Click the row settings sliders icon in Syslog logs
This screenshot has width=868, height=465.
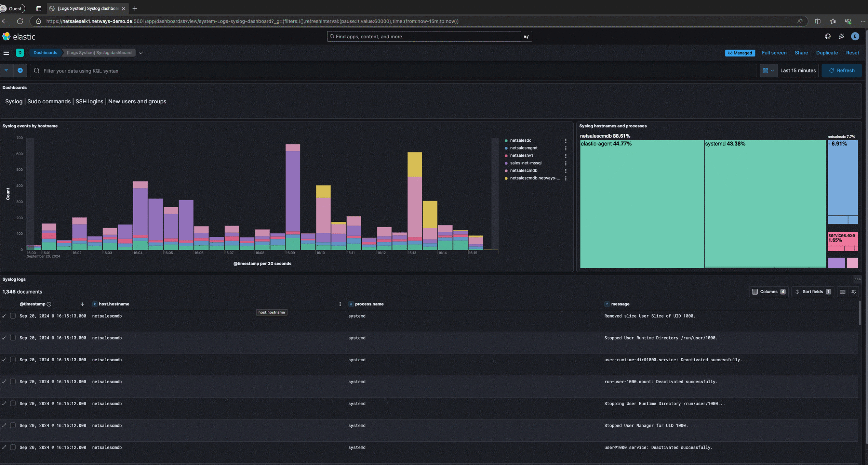[854, 292]
